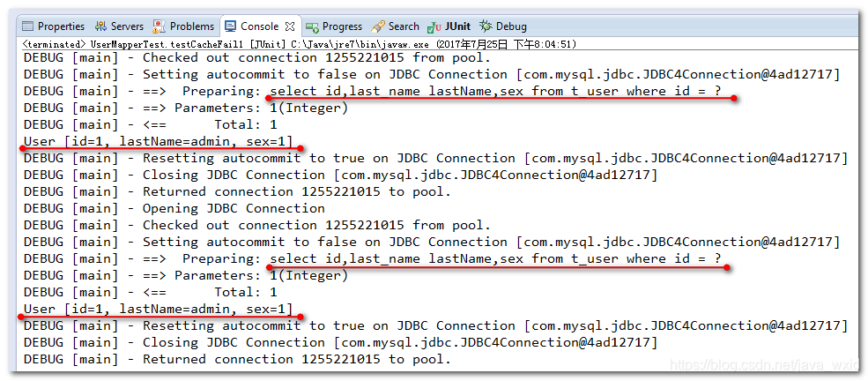Click the Console monitor icon
This screenshot has width=868, height=381.
click(231, 26)
